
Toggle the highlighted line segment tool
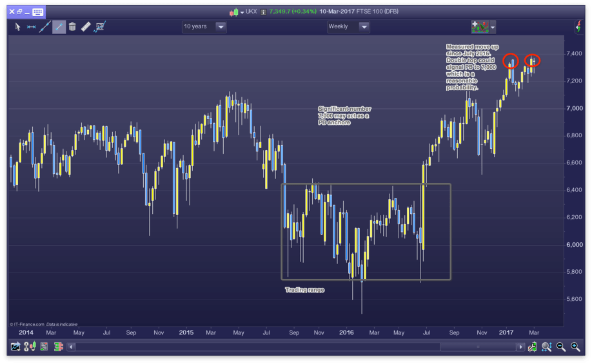[59, 26]
